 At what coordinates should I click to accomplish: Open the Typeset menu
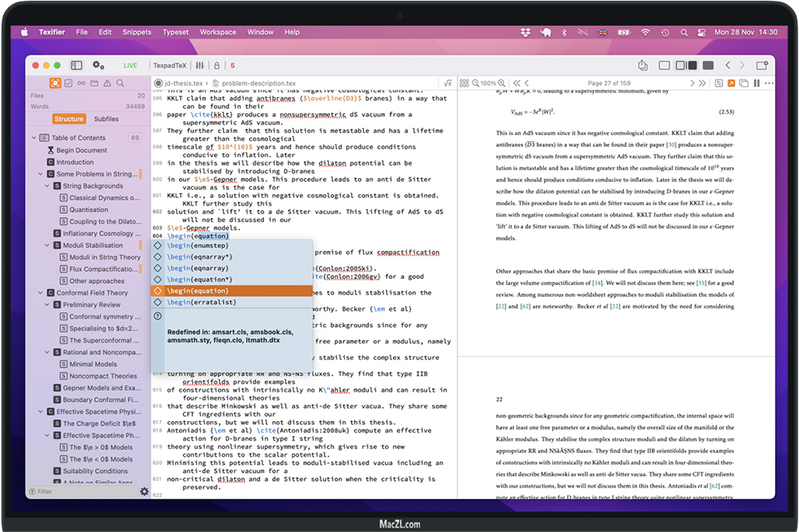[175, 32]
